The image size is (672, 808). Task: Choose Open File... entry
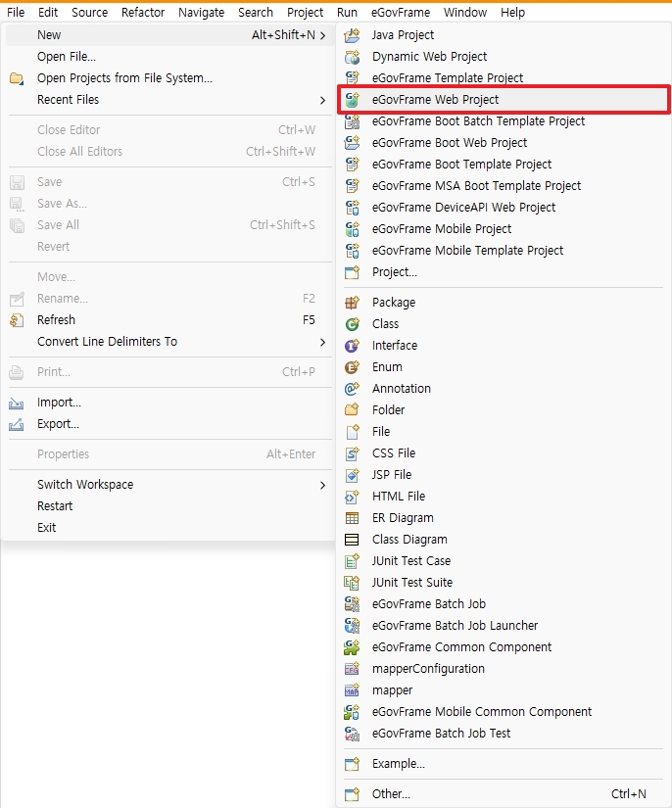pos(168,57)
